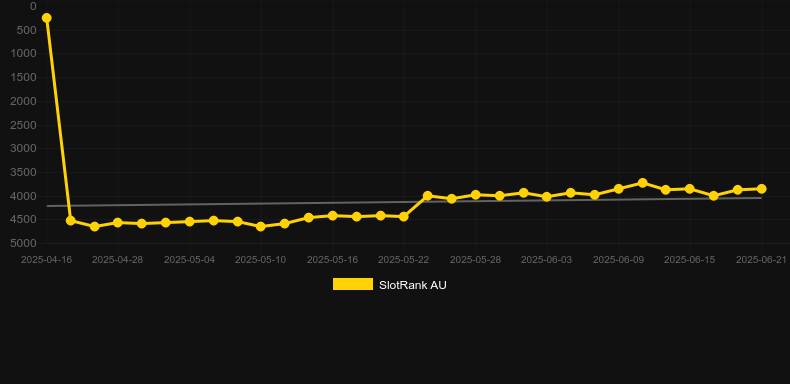This screenshot has width=790, height=384.
Task: Select the data point above 2025-05-16
Action: [333, 215]
